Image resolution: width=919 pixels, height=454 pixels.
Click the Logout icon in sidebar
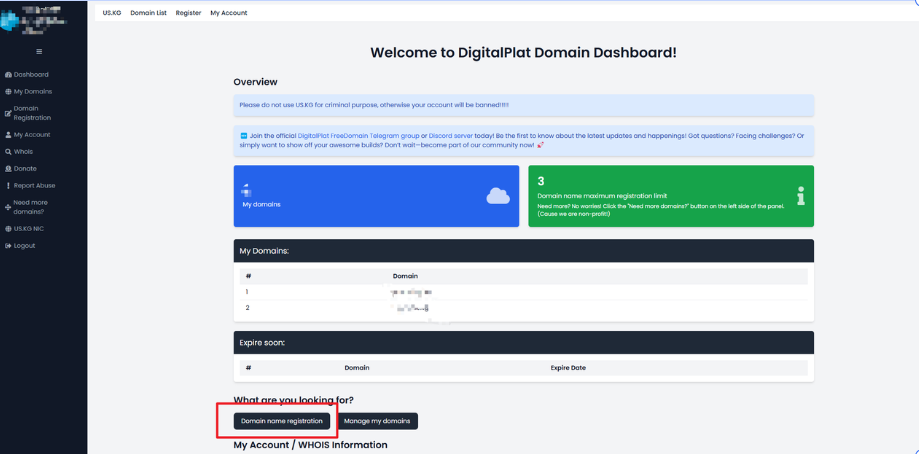tap(8, 246)
